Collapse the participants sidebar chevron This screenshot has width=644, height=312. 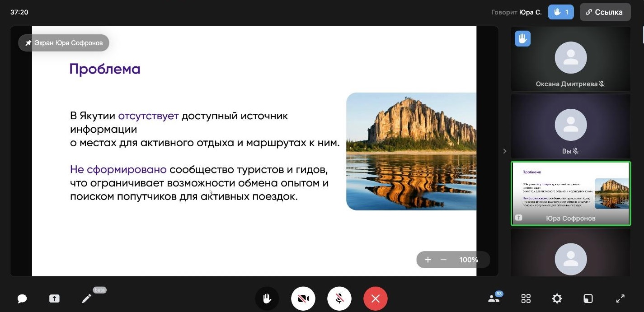pos(505,151)
